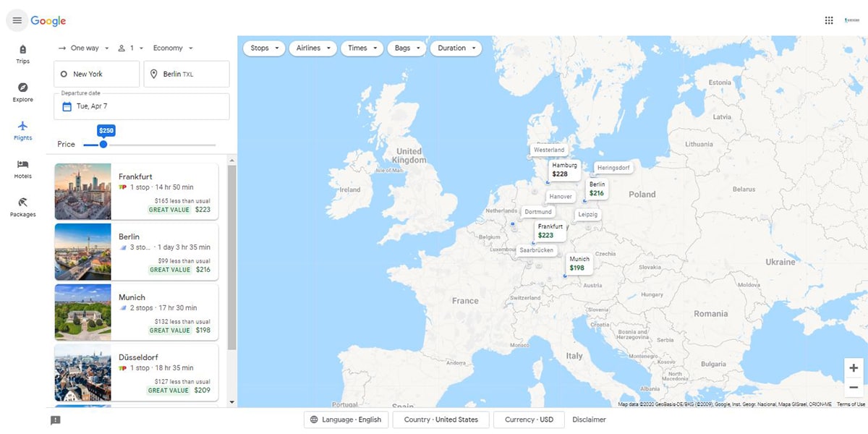Click the price slider track
868x434 pixels.
click(150, 145)
